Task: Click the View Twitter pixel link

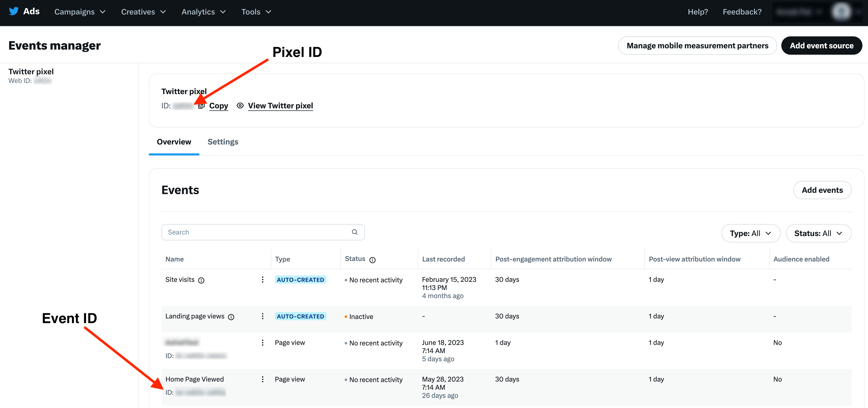Action: [x=280, y=106]
